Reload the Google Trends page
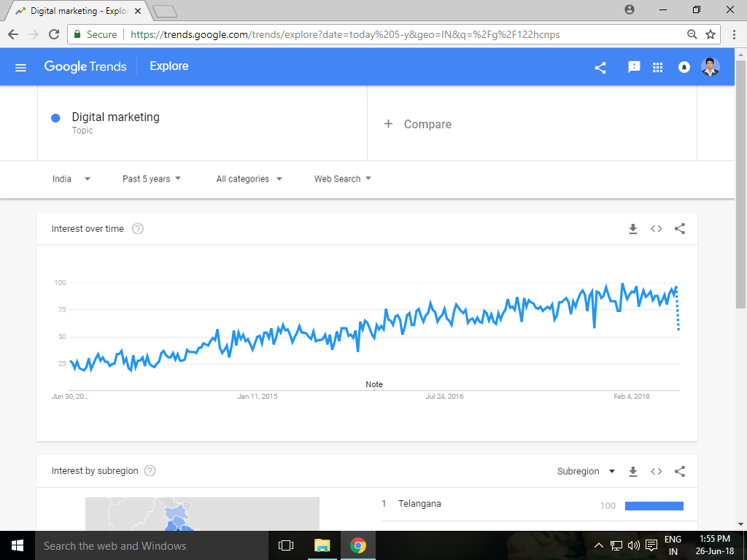 (x=54, y=34)
